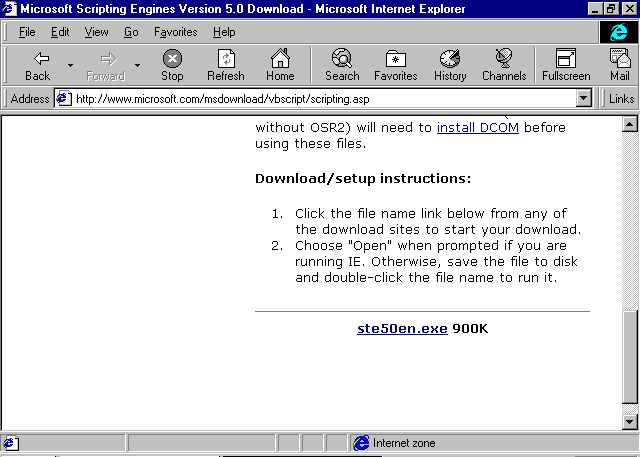The height and width of the screenshot is (457, 640).
Task: Click the Back toolbar icon
Action: [37, 65]
